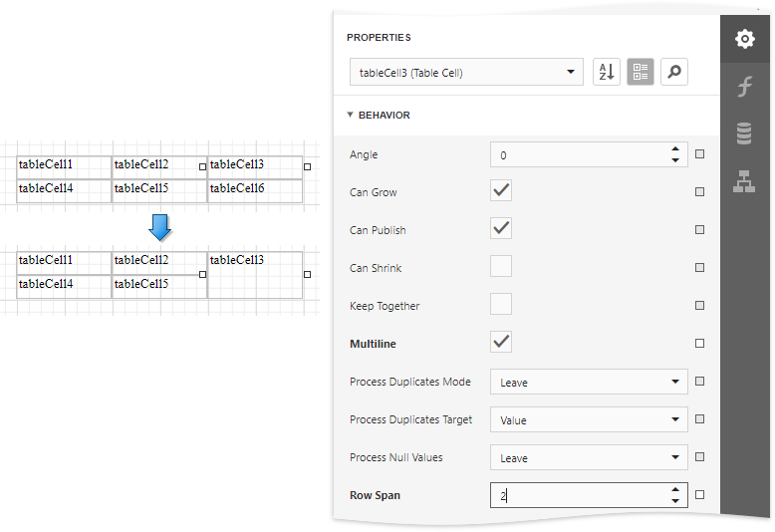Increase the Row Span value
This screenshot has height=532, width=775.
click(x=675, y=489)
